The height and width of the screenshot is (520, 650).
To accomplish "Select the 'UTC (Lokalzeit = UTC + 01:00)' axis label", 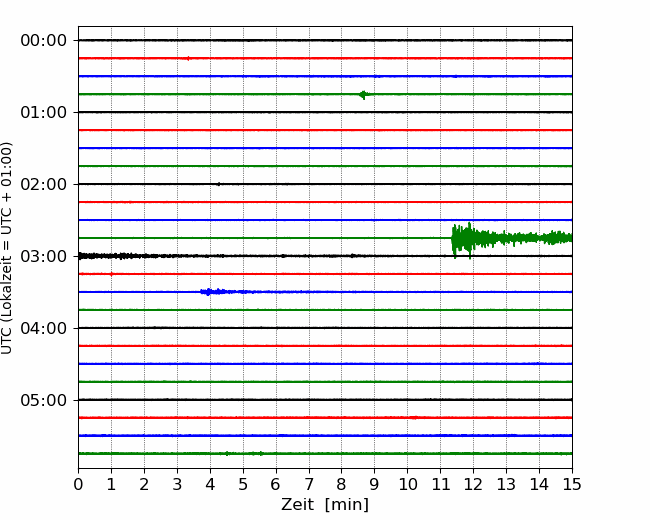I will tap(8, 247).
